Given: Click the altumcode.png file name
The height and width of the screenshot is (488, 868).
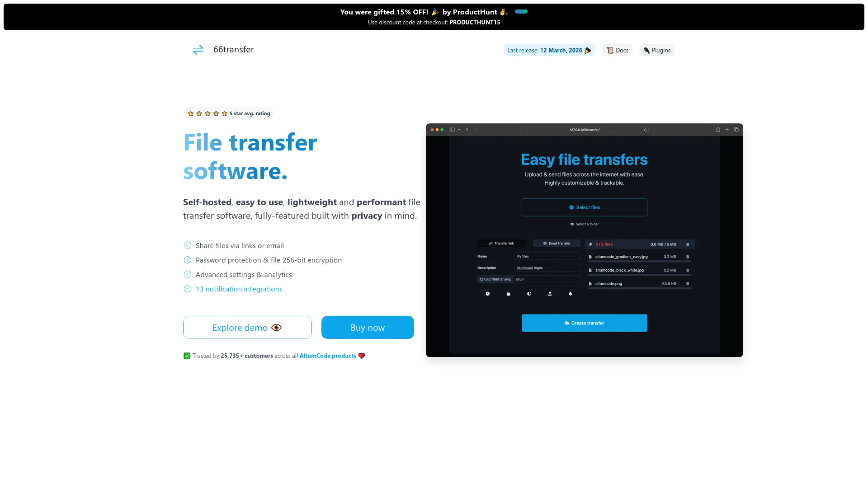Looking at the screenshot, I should tap(609, 284).
